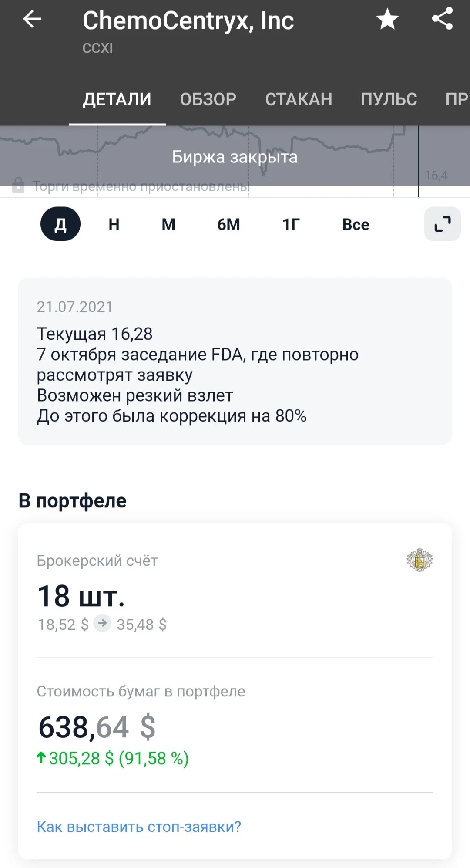Viewport: 470px width, 868px height.
Task: Select the Н weekly chart period
Action: point(114,224)
